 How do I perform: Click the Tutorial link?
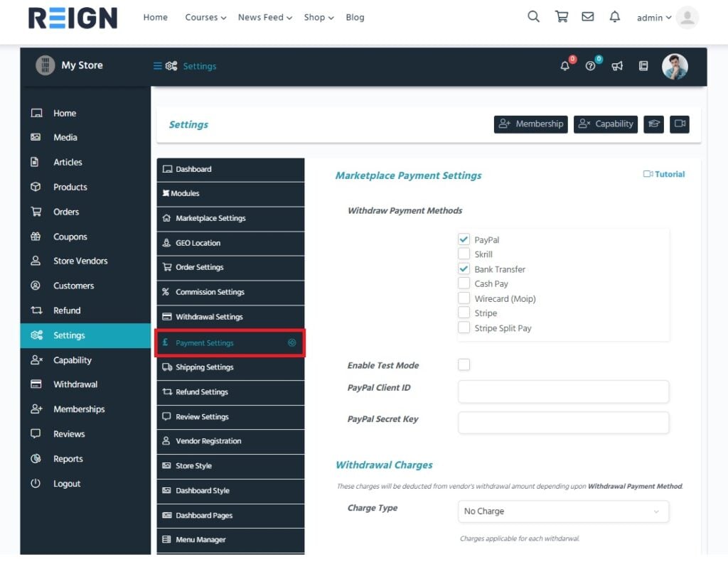pyautogui.click(x=663, y=174)
